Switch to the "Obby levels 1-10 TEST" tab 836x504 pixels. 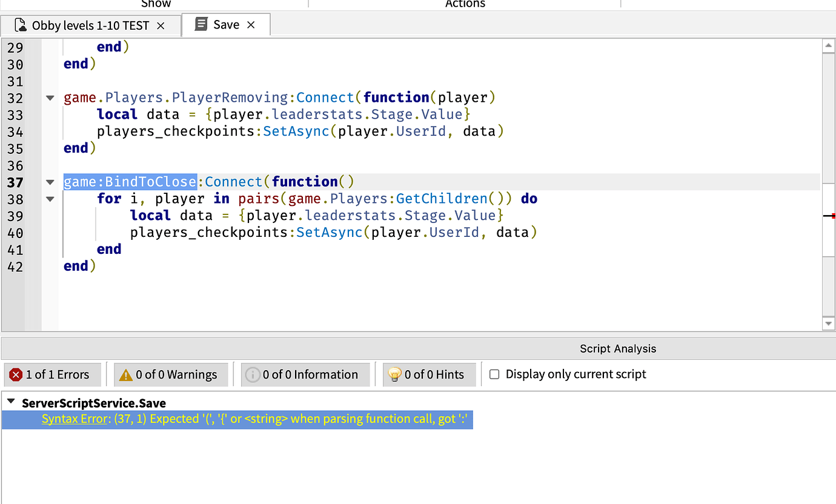pyautogui.click(x=91, y=25)
